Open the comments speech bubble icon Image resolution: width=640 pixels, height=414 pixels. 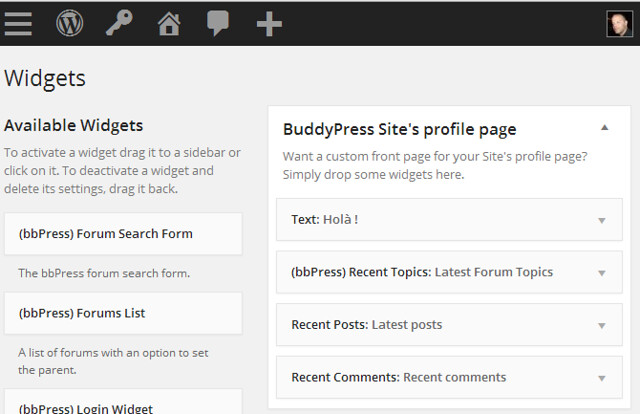(x=218, y=24)
